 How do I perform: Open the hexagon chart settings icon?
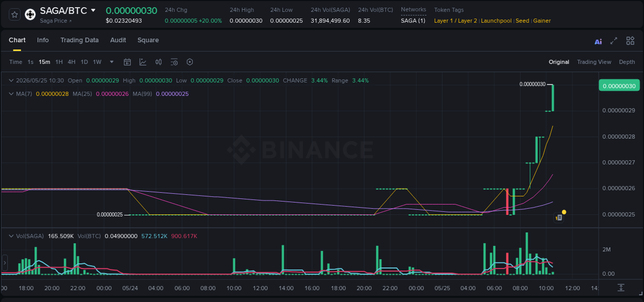click(190, 62)
